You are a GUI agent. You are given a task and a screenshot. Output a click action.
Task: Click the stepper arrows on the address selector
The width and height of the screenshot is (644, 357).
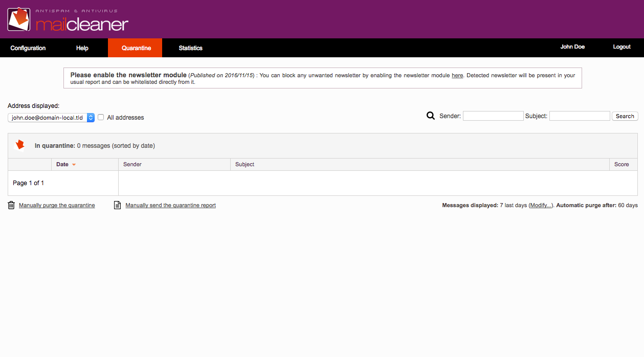(x=91, y=117)
